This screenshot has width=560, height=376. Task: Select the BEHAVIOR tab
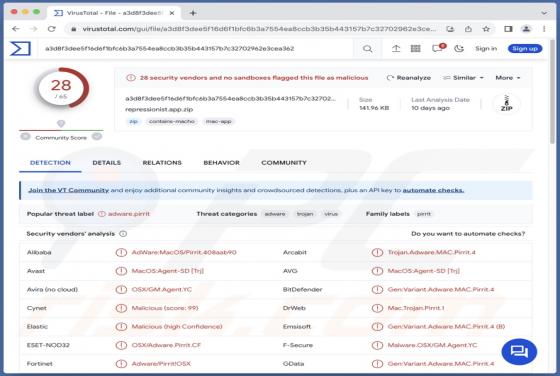point(221,163)
